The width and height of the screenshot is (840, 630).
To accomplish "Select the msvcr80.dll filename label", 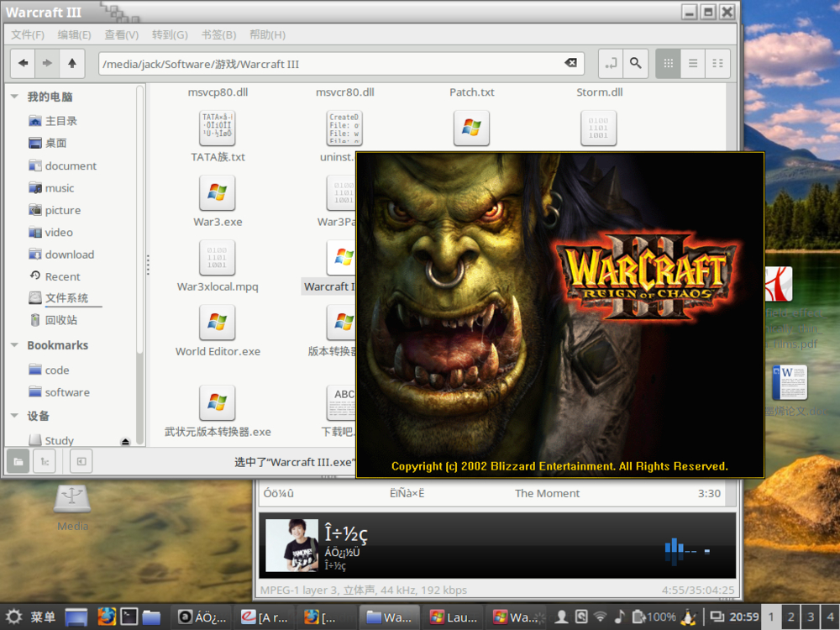I will tap(344, 92).
